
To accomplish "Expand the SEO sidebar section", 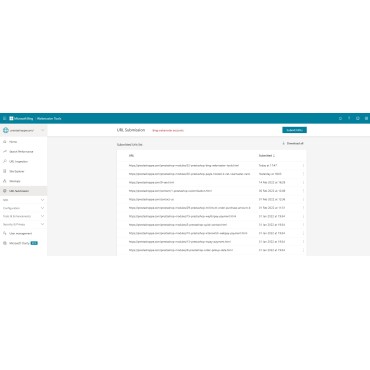I will click(23, 200).
